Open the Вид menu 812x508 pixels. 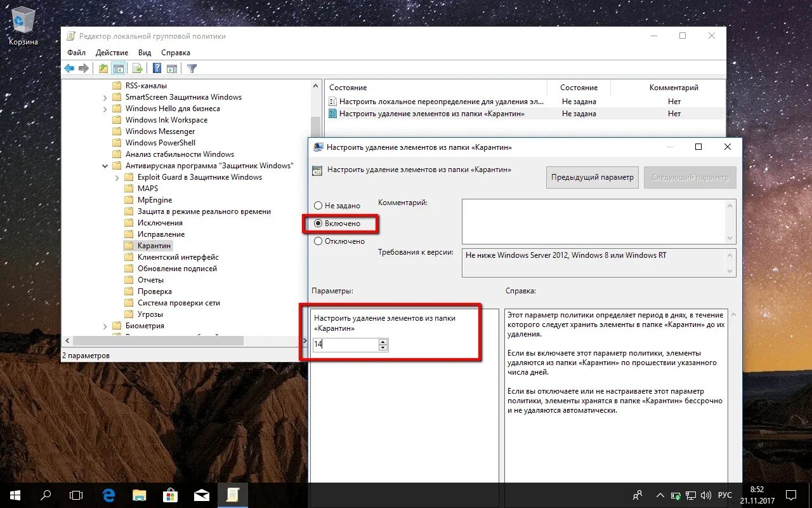pyautogui.click(x=145, y=53)
